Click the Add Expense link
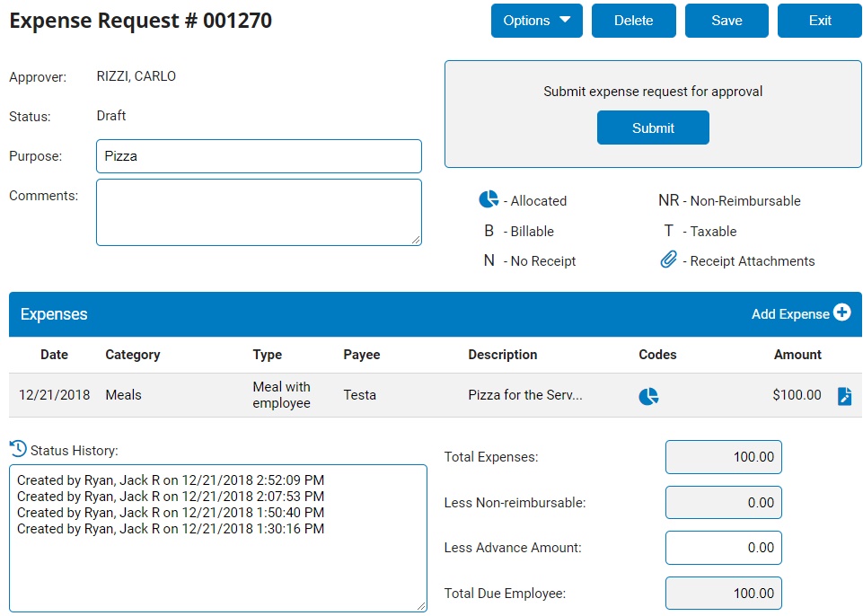This screenshot has width=863, height=616. 790,313
